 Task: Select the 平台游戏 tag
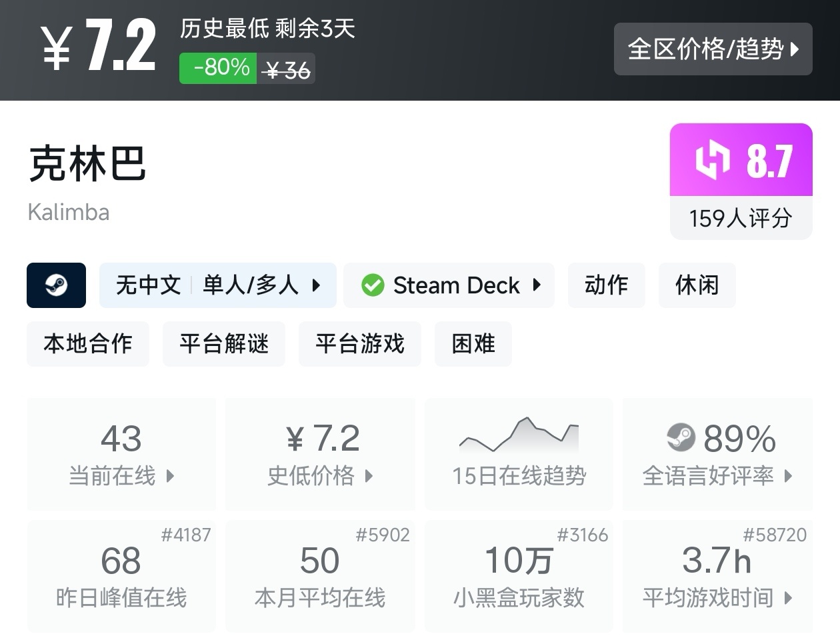(360, 344)
